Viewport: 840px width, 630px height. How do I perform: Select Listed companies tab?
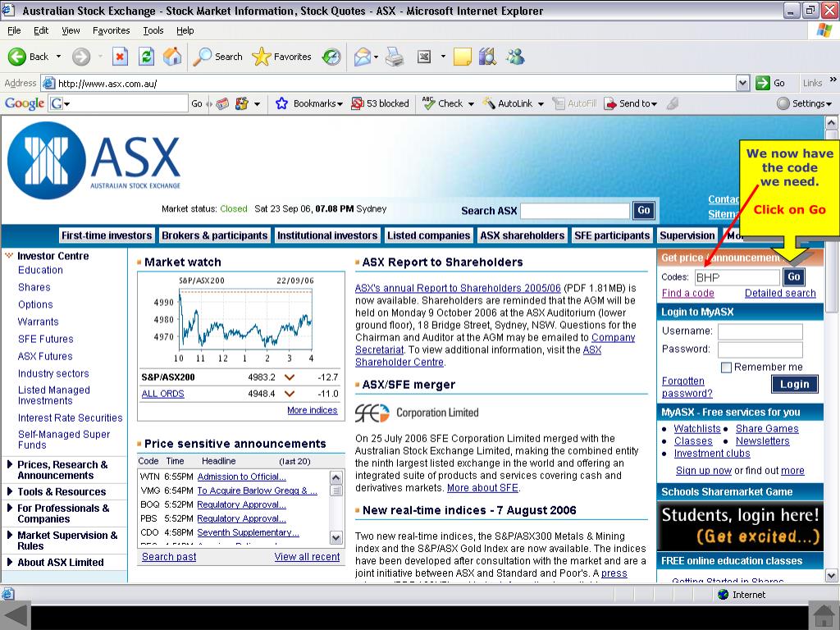pos(428,235)
